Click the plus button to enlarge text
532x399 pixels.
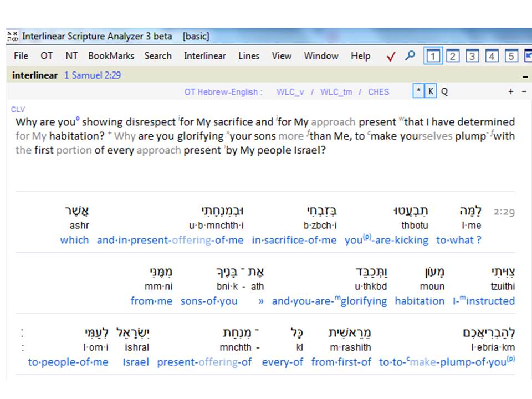tap(510, 91)
